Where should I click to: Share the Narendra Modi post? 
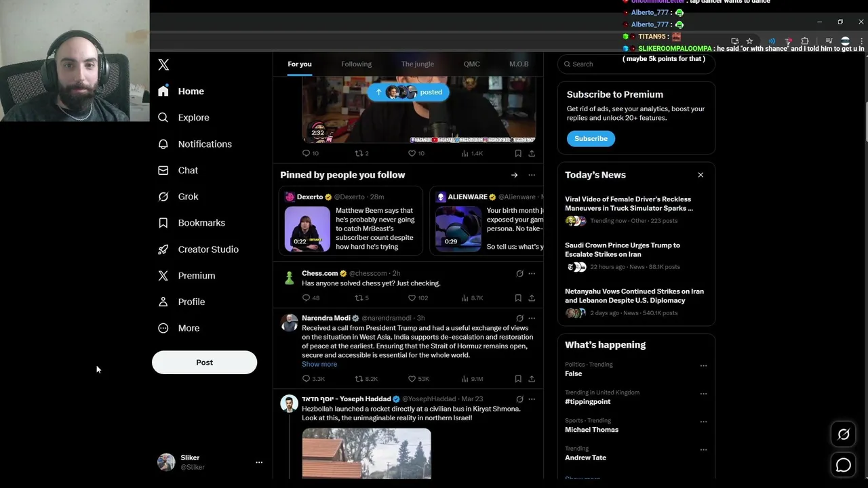(532, 379)
